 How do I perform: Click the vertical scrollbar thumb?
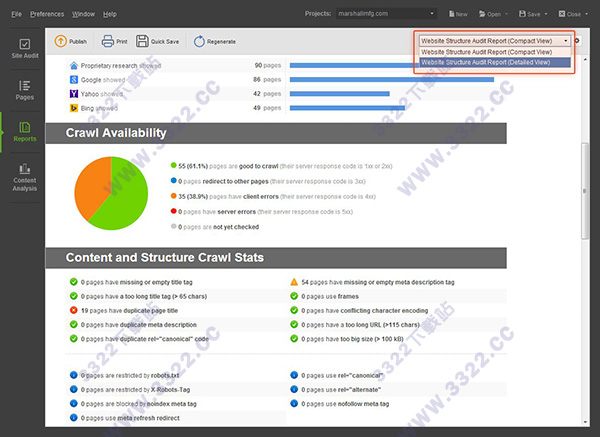point(584,191)
